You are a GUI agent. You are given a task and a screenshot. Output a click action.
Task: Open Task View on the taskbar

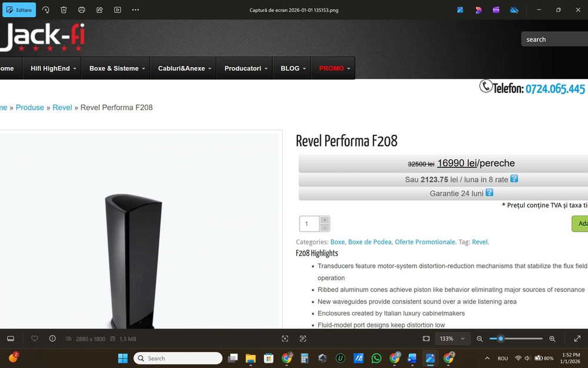[232, 358]
